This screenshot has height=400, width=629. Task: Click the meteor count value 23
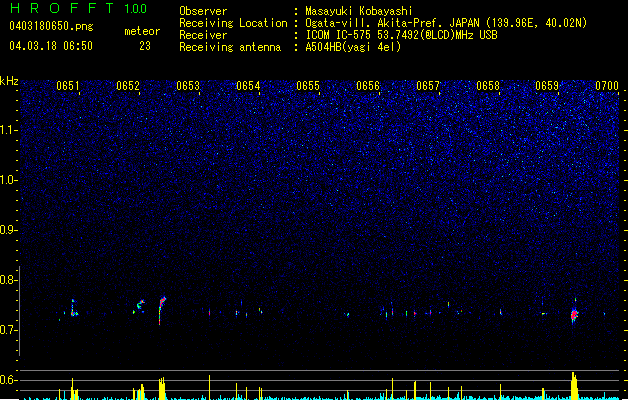point(145,46)
